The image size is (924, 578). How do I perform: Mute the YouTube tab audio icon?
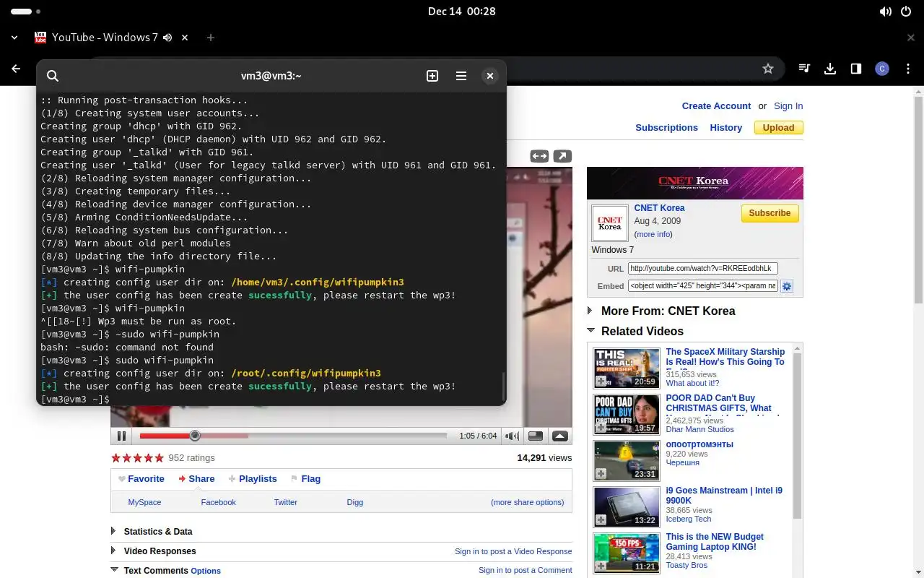pyautogui.click(x=167, y=38)
